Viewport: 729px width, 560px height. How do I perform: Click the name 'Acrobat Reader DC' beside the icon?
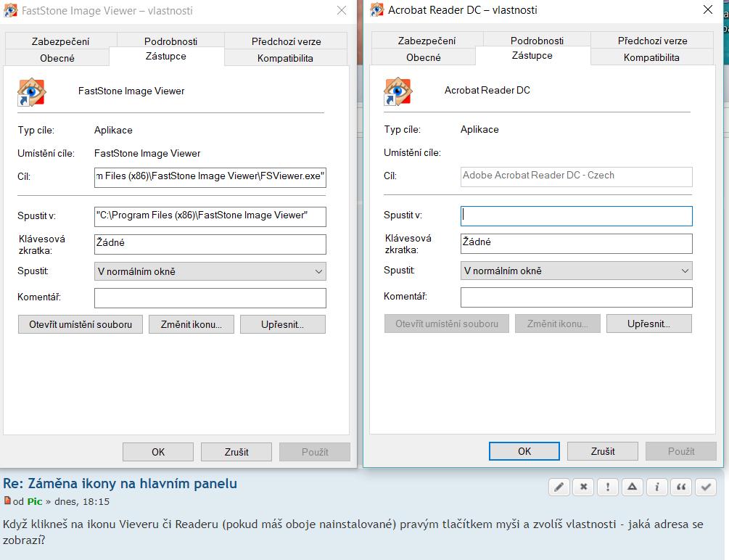(x=487, y=90)
